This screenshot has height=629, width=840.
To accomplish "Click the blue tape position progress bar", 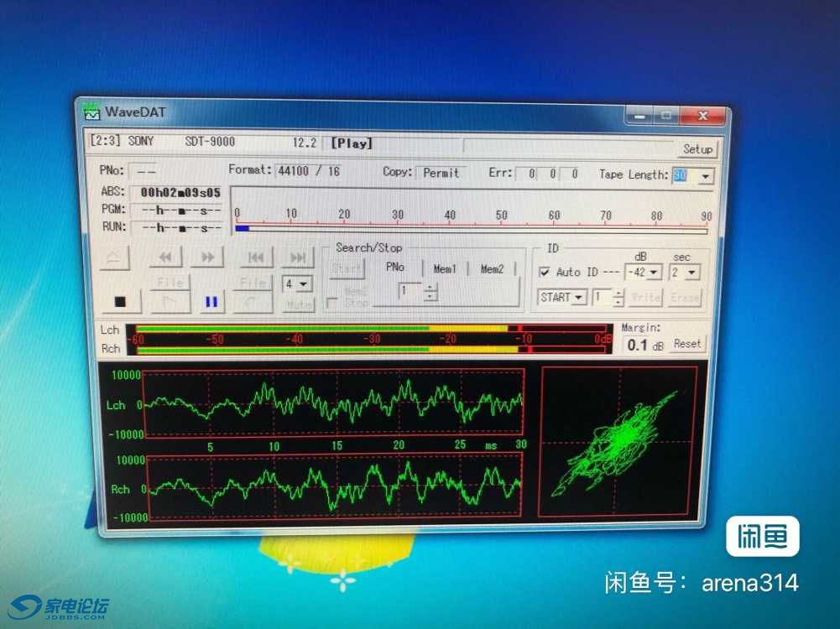I will [x=471, y=230].
